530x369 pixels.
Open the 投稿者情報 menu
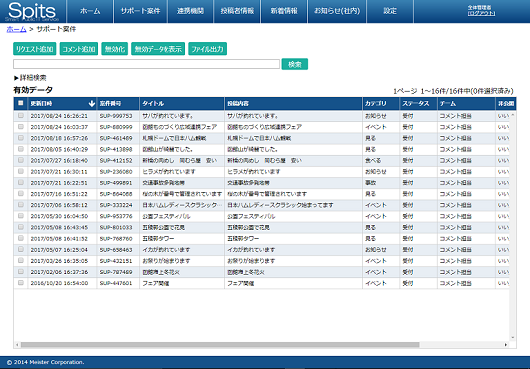237,11
